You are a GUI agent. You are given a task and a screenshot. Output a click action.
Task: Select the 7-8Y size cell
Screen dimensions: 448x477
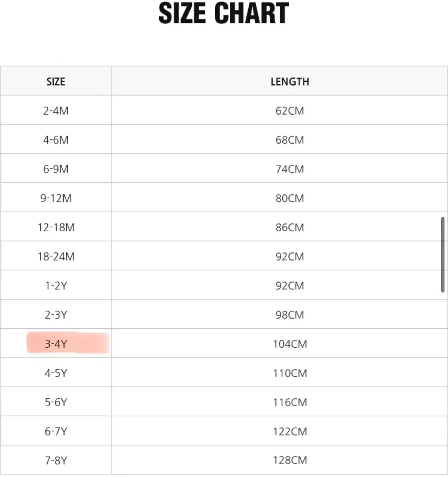tap(56, 460)
